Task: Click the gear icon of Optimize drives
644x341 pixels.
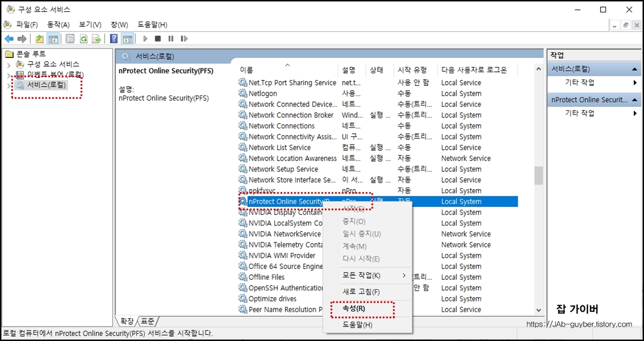Action: click(243, 299)
